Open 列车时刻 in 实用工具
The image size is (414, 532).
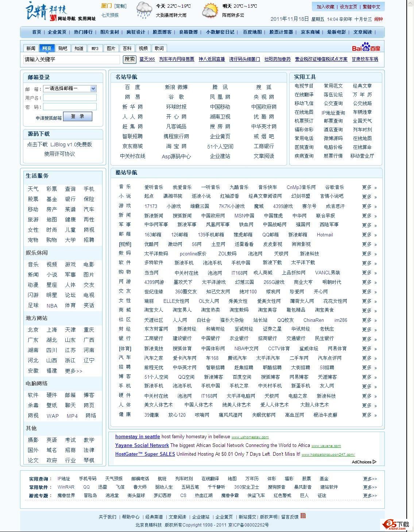[362, 130]
